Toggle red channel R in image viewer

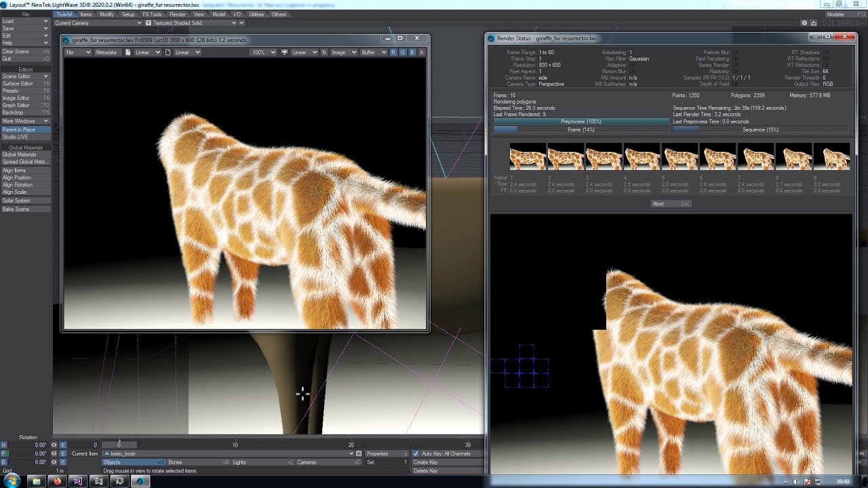393,52
